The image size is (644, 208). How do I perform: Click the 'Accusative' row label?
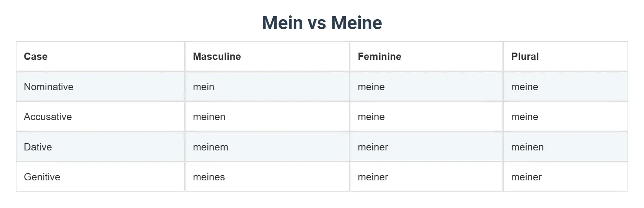tap(48, 117)
